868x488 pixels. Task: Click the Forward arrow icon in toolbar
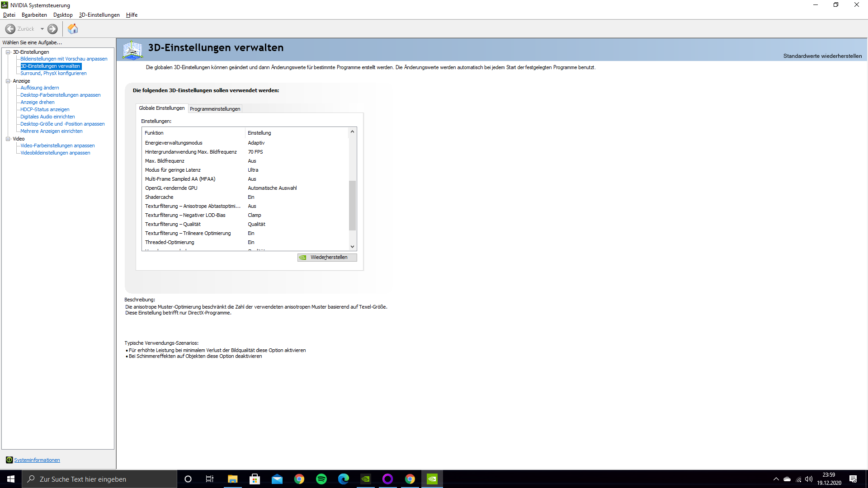[x=52, y=29]
